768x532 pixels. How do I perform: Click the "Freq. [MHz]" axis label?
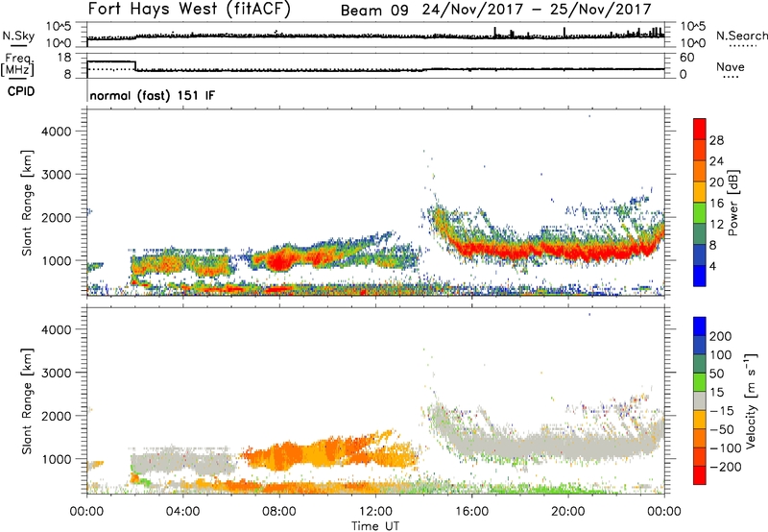18,64
